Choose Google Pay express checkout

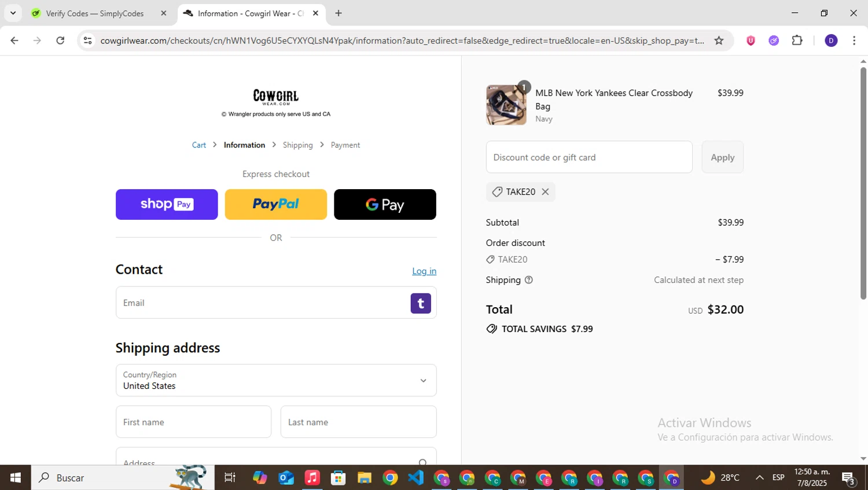pyautogui.click(x=385, y=204)
